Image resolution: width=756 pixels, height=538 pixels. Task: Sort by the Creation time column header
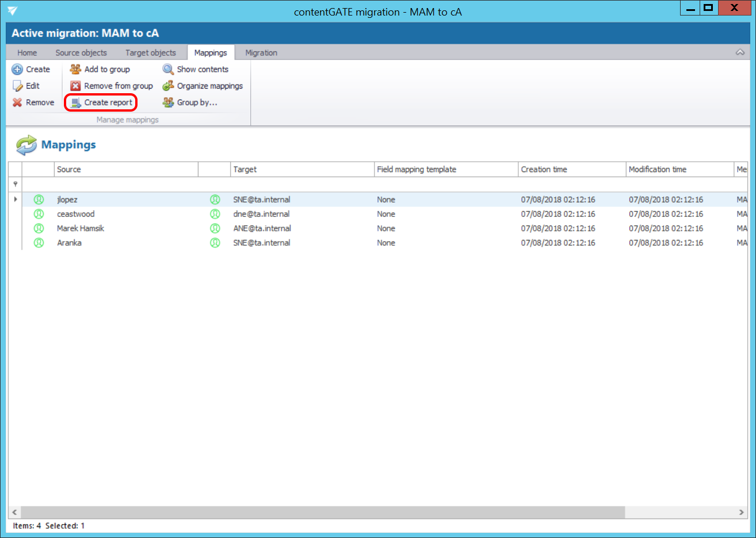571,170
